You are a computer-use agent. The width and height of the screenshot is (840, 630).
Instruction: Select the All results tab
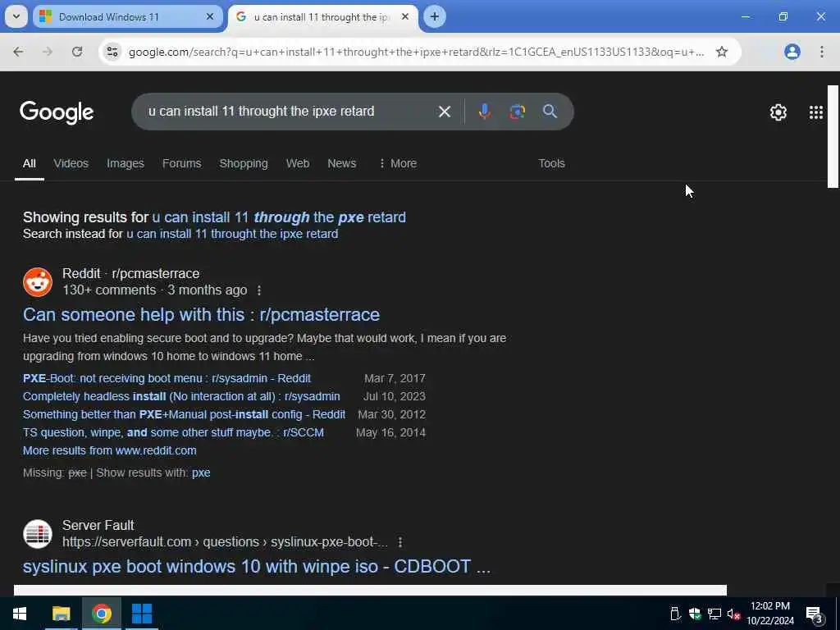(30, 163)
